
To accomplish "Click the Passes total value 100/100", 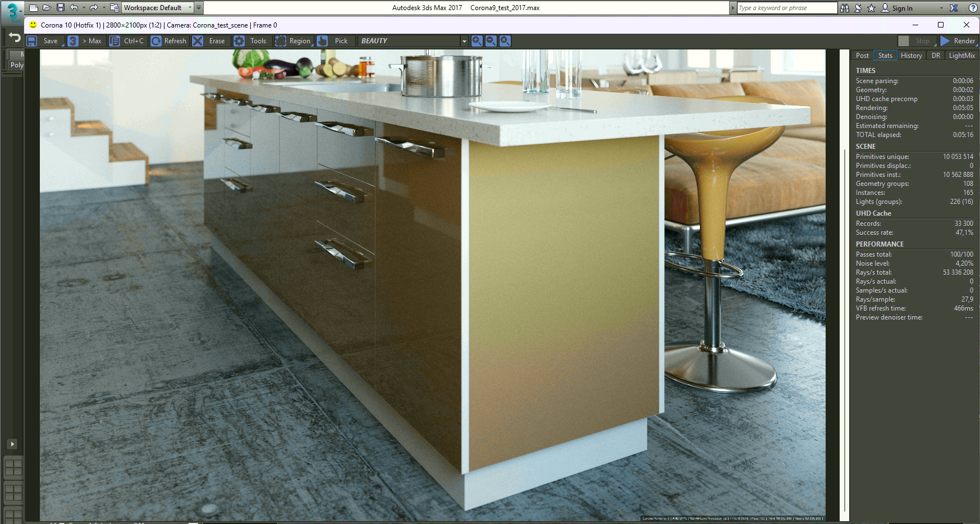I will click(961, 254).
